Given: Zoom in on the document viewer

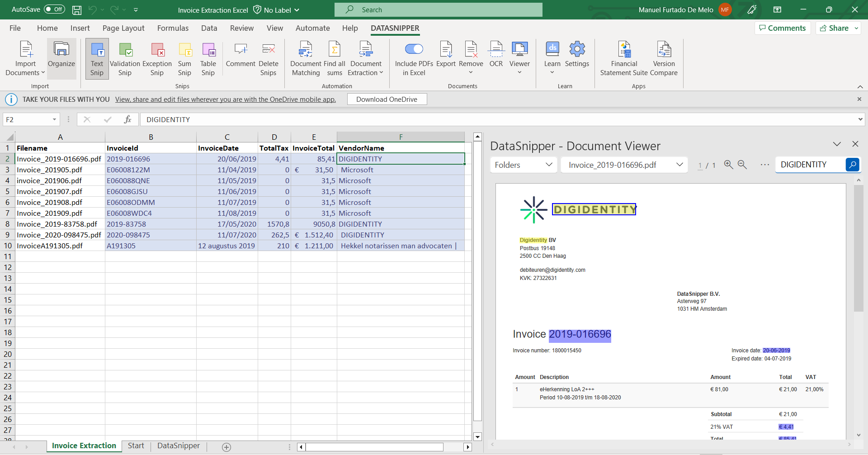Looking at the screenshot, I should click(x=728, y=165).
